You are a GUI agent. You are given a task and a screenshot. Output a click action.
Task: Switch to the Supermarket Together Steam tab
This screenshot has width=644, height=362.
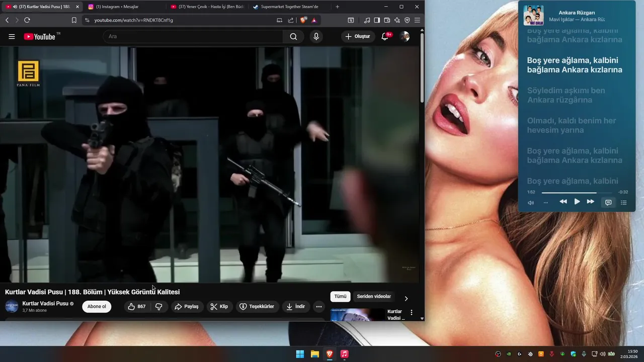[x=289, y=7]
